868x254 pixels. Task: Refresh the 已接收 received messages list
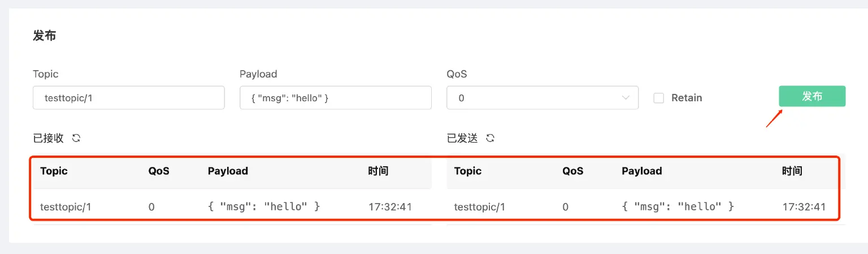(76, 138)
